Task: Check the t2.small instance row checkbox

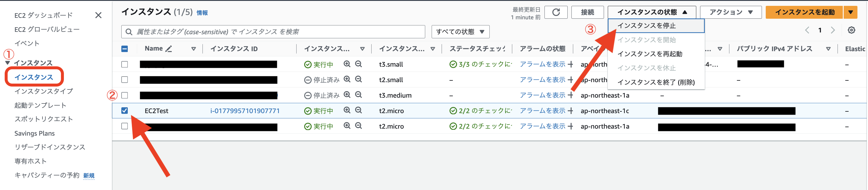Action: 125,80
